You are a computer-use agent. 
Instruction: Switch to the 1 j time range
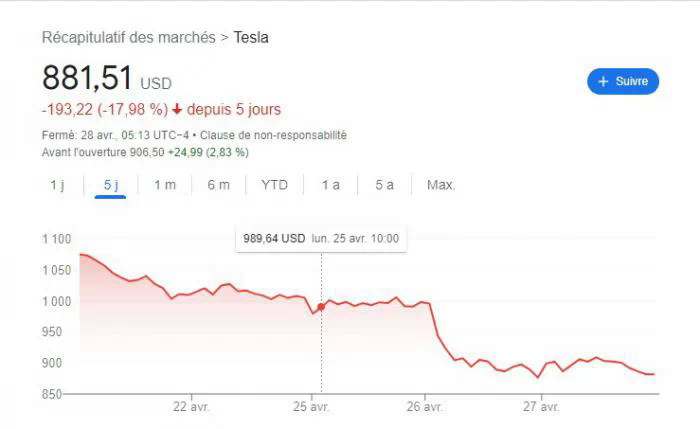coord(57,185)
